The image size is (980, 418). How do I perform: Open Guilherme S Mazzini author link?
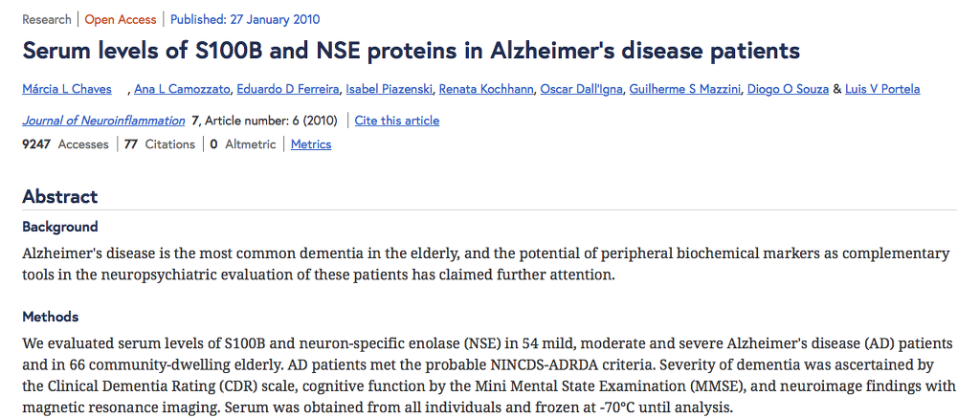tap(684, 89)
